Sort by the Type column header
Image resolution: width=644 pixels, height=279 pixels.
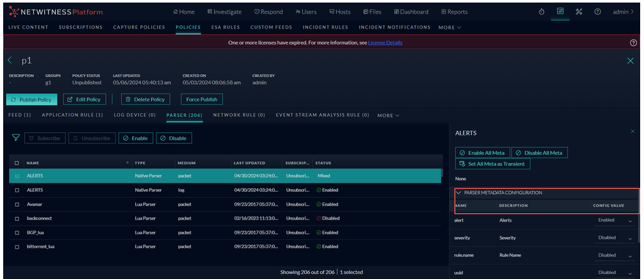click(x=140, y=163)
